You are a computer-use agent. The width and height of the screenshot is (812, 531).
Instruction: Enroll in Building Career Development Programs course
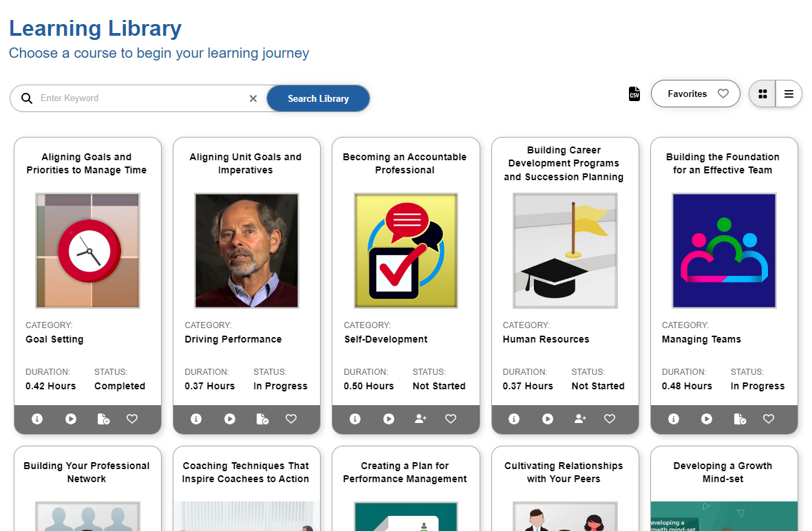click(x=579, y=418)
